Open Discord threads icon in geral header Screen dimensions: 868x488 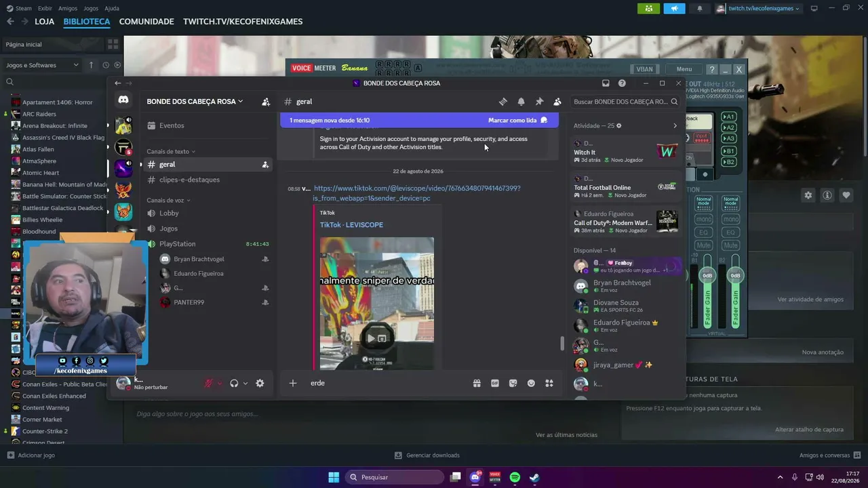[503, 102]
